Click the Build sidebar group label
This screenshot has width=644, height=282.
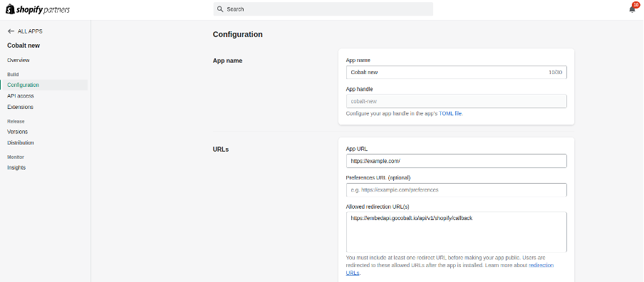coord(13,74)
